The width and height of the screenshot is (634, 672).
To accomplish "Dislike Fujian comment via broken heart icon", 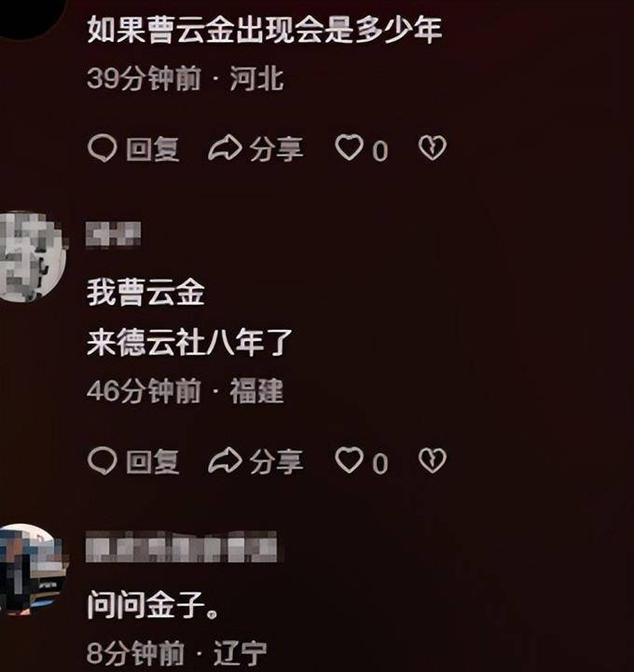I will (433, 460).
